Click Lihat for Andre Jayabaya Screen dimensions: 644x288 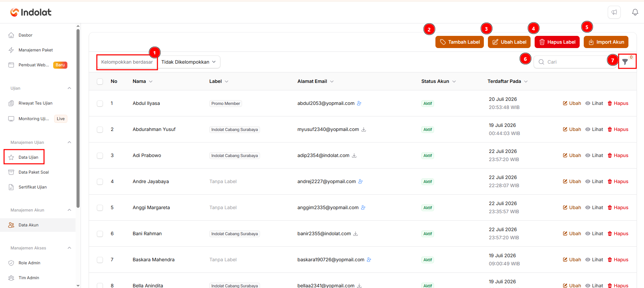pyautogui.click(x=594, y=181)
